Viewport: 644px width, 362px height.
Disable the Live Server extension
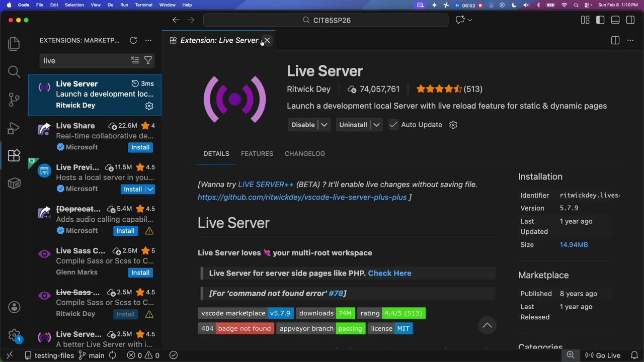[x=303, y=125]
